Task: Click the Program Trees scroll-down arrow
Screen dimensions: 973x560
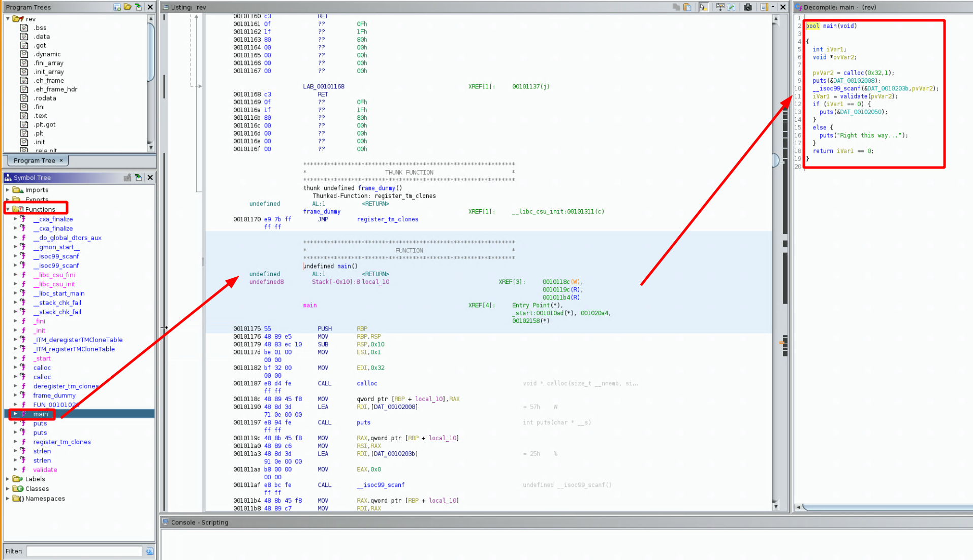Action: point(151,148)
